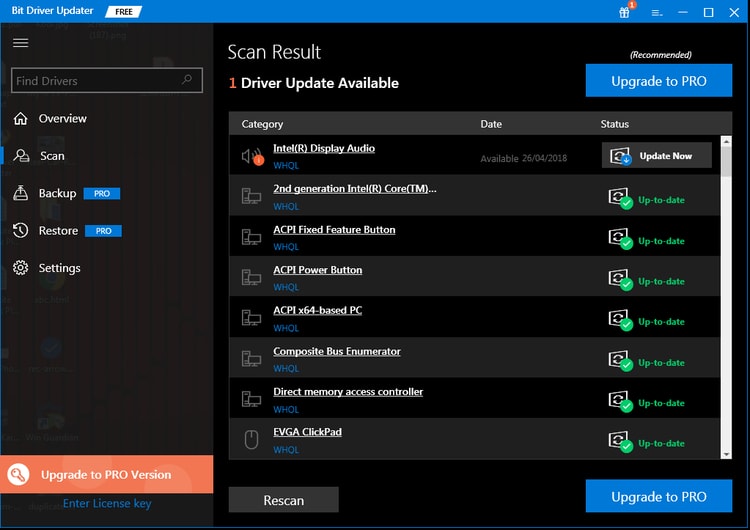This screenshot has height=530, width=750.
Task: Click the Category column header
Action: 262,124
